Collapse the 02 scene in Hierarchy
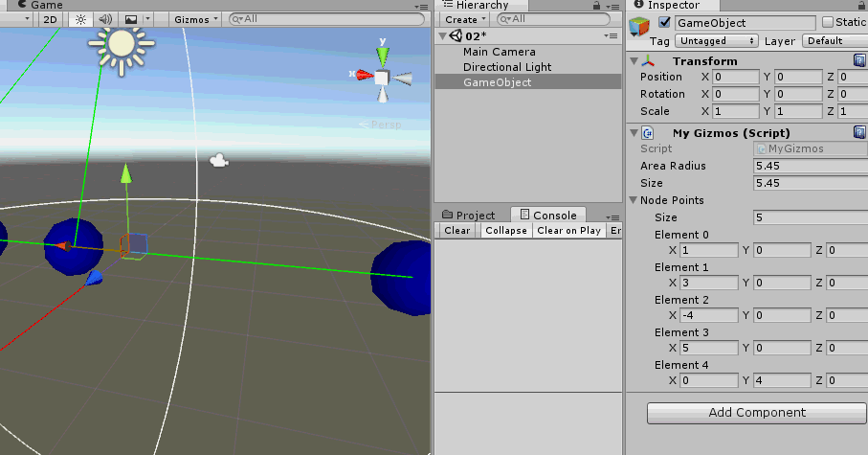This screenshot has height=455, width=868. [442, 36]
